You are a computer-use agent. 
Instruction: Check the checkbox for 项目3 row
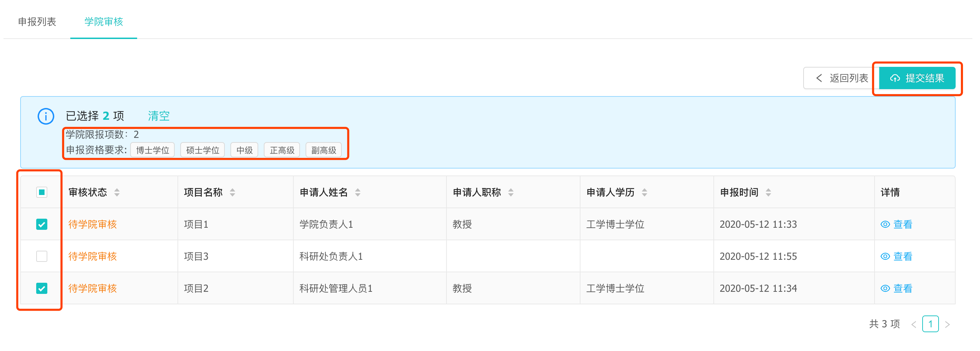tap(42, 256)
